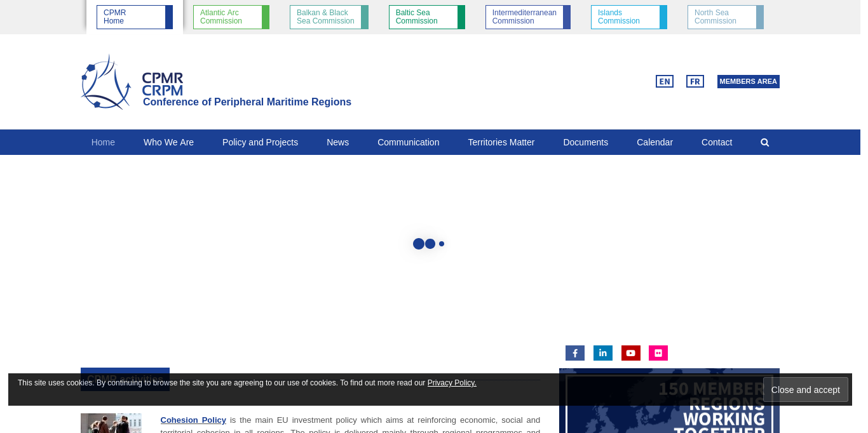Open the Members Area
868x433 pixels.
pos(748,81)
